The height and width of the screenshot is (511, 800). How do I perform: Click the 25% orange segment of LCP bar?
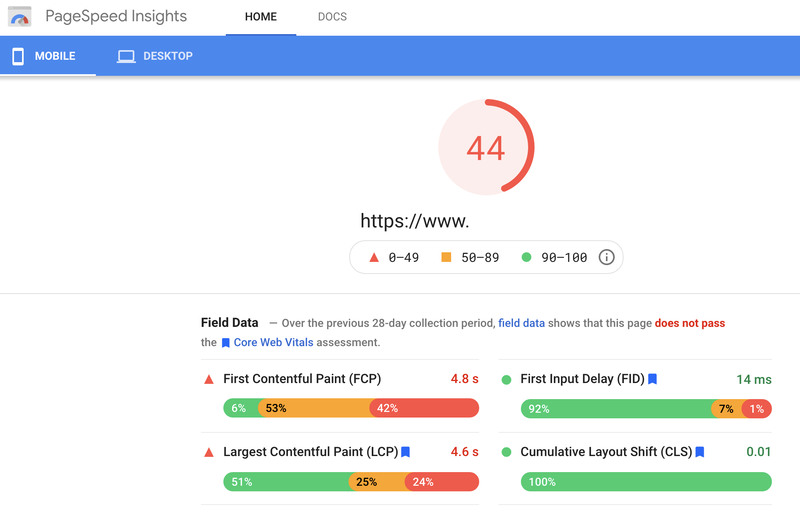[378, 482]
